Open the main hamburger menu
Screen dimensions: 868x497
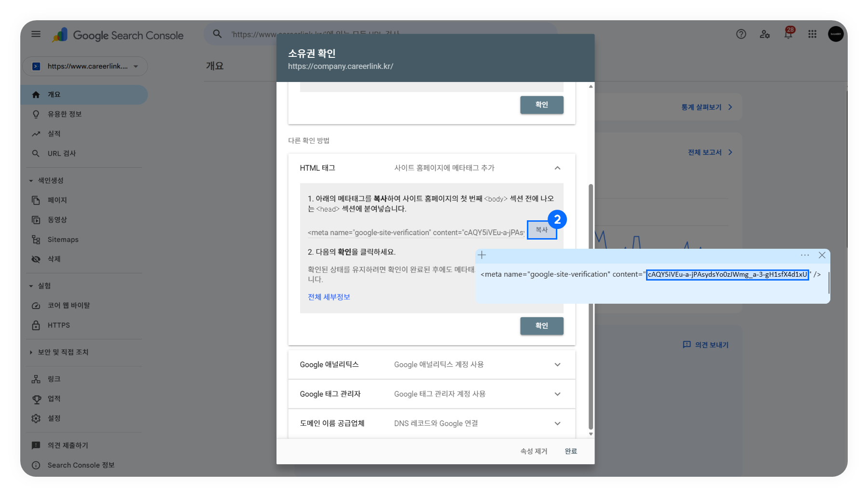(x=36, y=34)
